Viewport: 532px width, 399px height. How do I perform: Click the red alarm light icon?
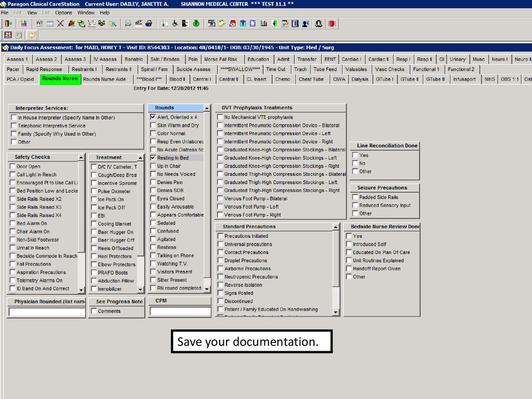332,23
